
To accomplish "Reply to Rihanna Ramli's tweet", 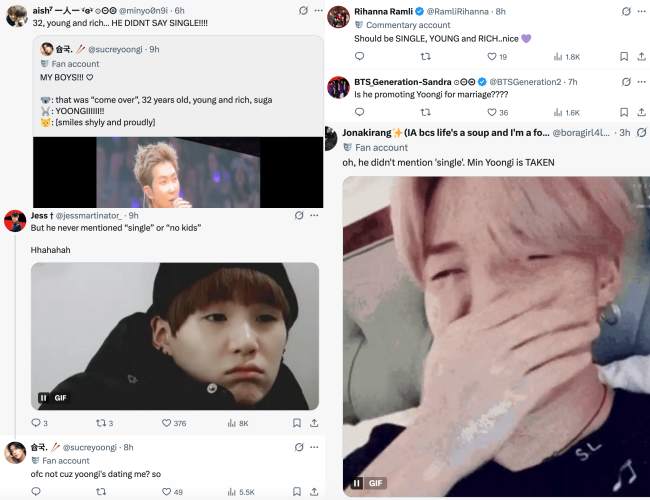I will [359, 56].
